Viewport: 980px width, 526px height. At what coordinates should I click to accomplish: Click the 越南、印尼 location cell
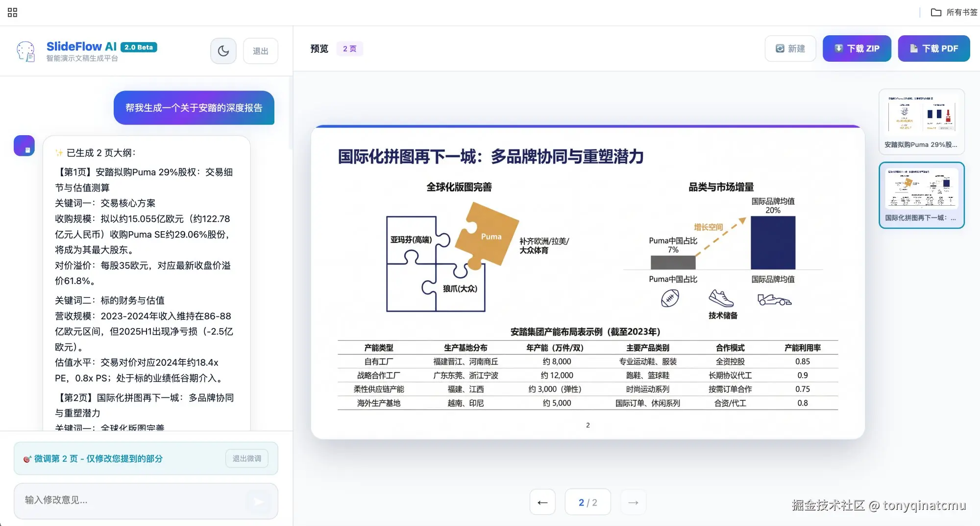[x=465, y=403]
